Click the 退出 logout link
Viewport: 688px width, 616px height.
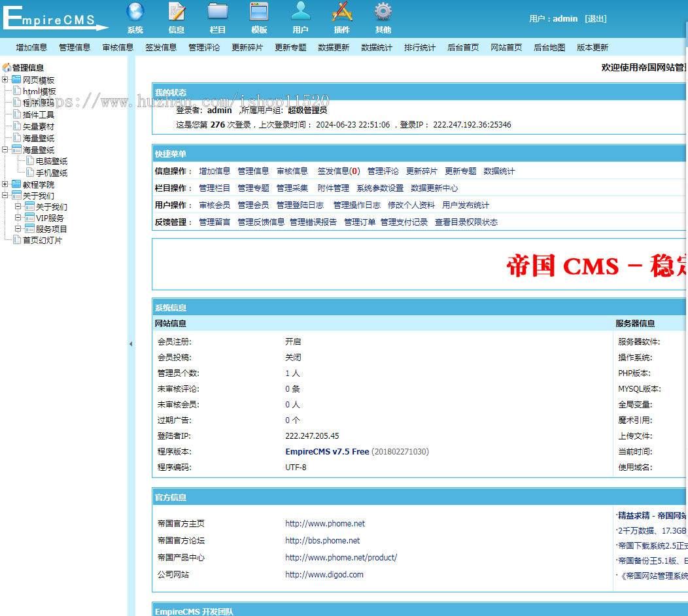tap(595, 19)
